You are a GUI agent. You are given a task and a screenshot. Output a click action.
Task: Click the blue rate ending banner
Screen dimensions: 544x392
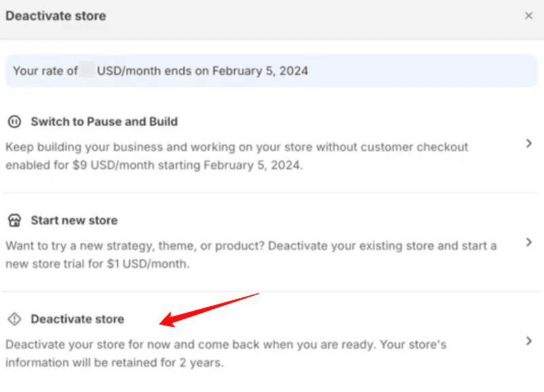pos(271,71)
